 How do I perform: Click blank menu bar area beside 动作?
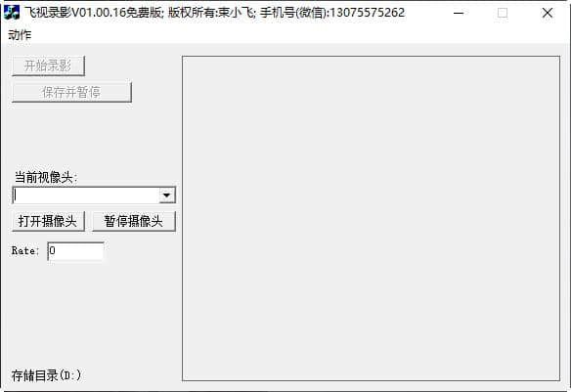291,35
